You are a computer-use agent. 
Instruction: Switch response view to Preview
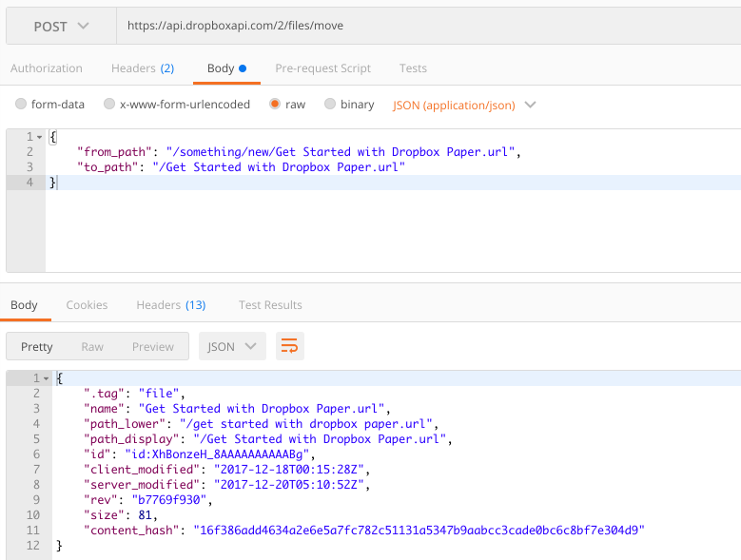(153, 347)
